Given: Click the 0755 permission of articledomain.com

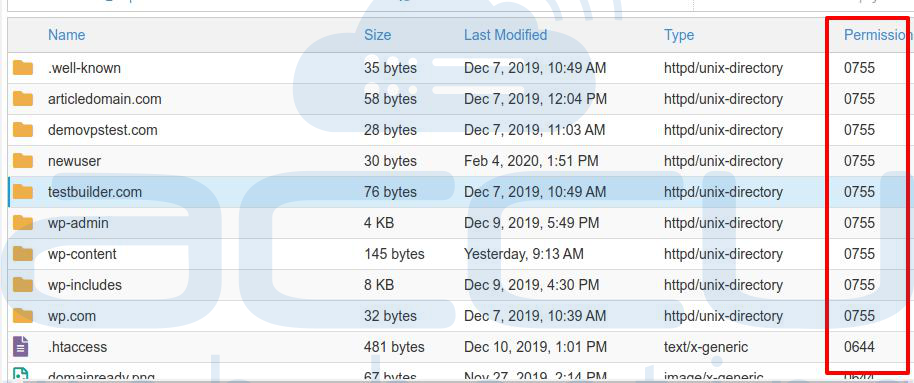Looking at the screenshot, I should pos(859,99).
